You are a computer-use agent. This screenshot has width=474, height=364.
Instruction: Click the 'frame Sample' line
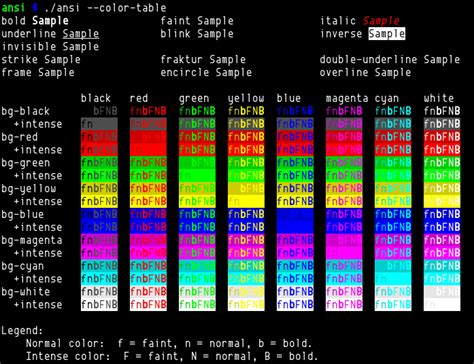pyautogui.click(x=38, y=72)
